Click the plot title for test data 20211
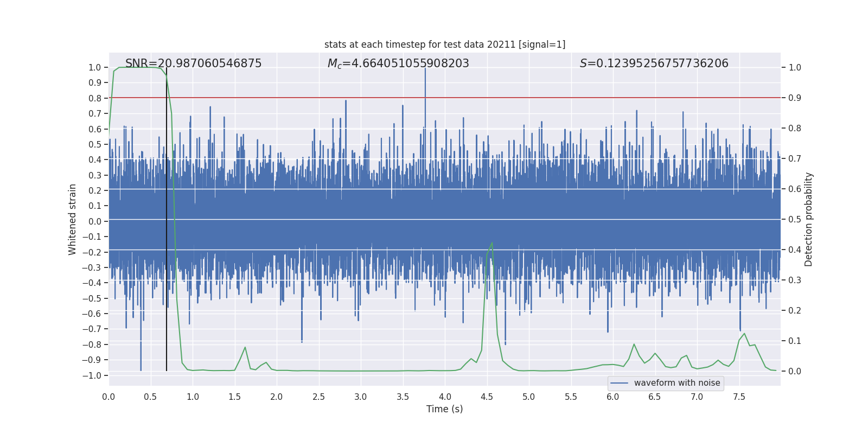Viewport: 868px width, 434px height. (444, 44)
